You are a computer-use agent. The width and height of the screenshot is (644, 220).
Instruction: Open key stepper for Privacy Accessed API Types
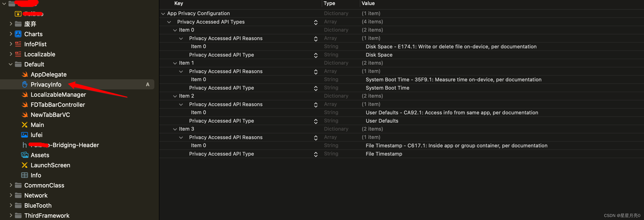pos(316,22)
